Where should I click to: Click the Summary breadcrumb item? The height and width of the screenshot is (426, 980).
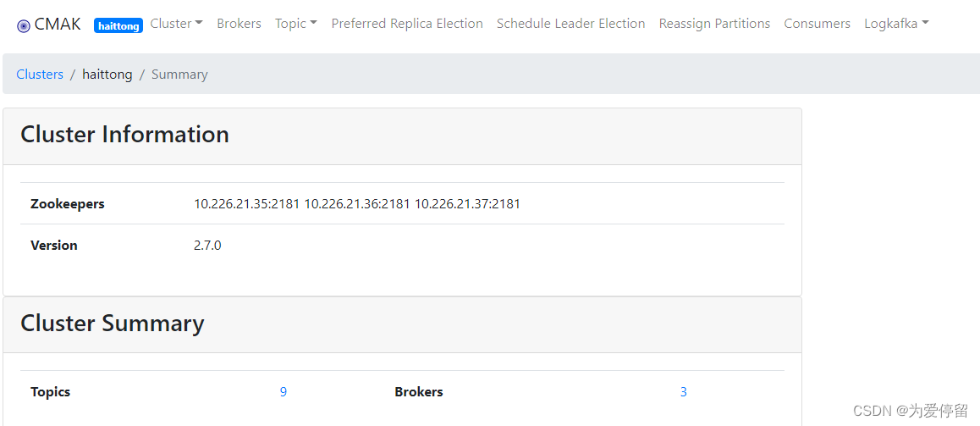coord(179,75)
